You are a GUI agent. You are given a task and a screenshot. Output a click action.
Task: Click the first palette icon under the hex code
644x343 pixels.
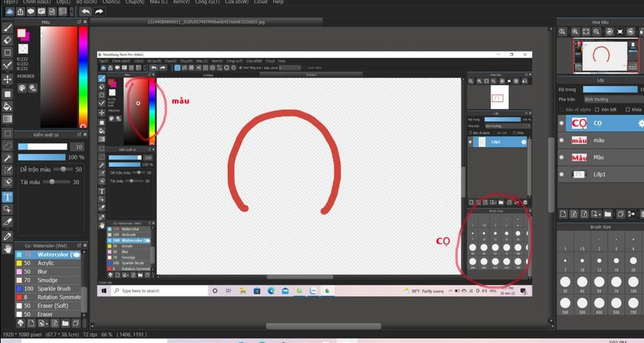(x=22, y=87)
